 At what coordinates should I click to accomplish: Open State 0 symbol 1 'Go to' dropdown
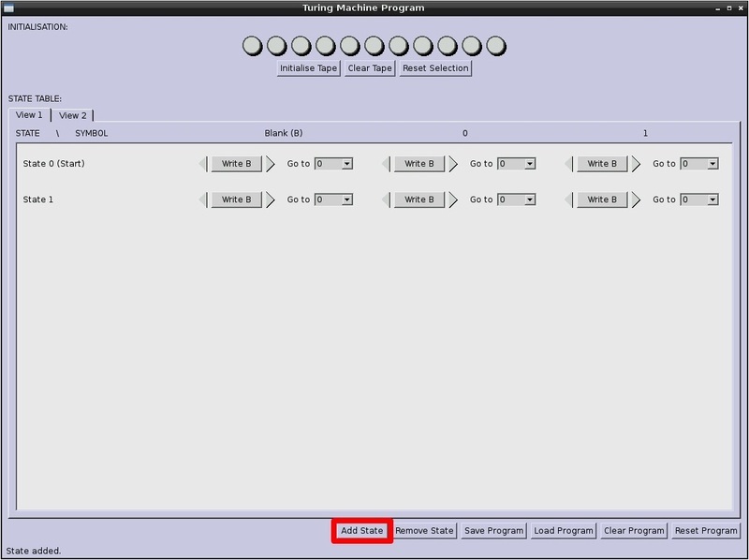698,164
